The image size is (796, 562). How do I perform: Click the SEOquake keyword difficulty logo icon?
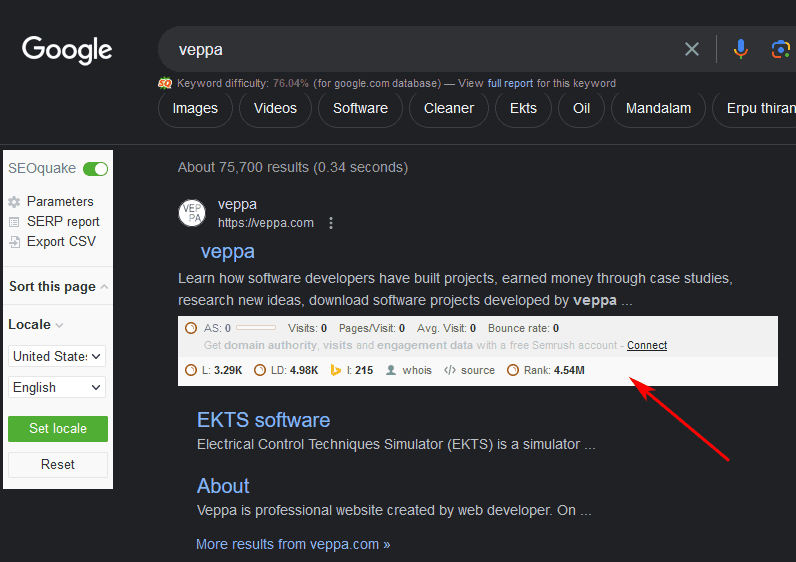tap(165, 83)
